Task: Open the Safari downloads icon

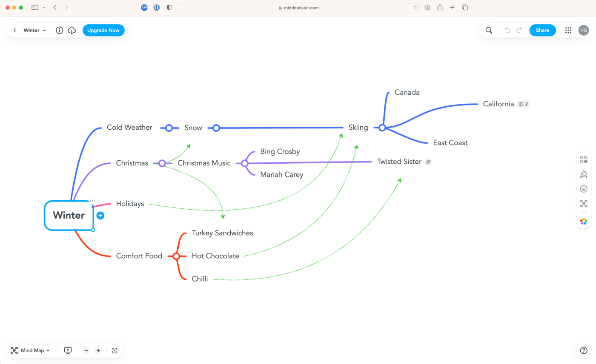Action: [427, 8]
